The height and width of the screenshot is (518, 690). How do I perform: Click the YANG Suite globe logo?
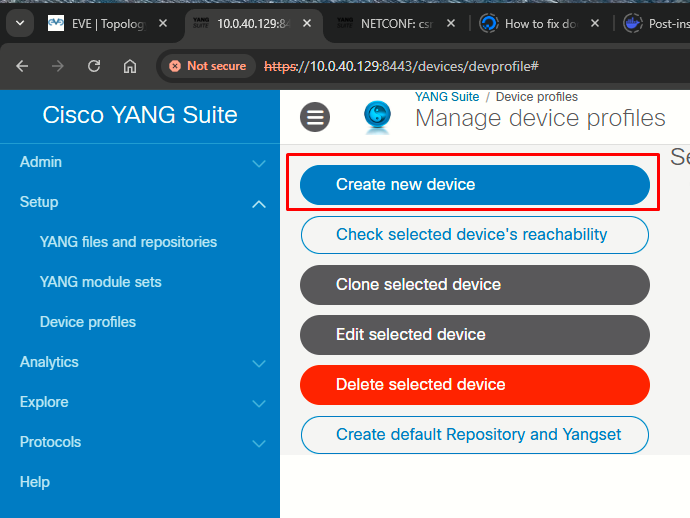[377, 117]
